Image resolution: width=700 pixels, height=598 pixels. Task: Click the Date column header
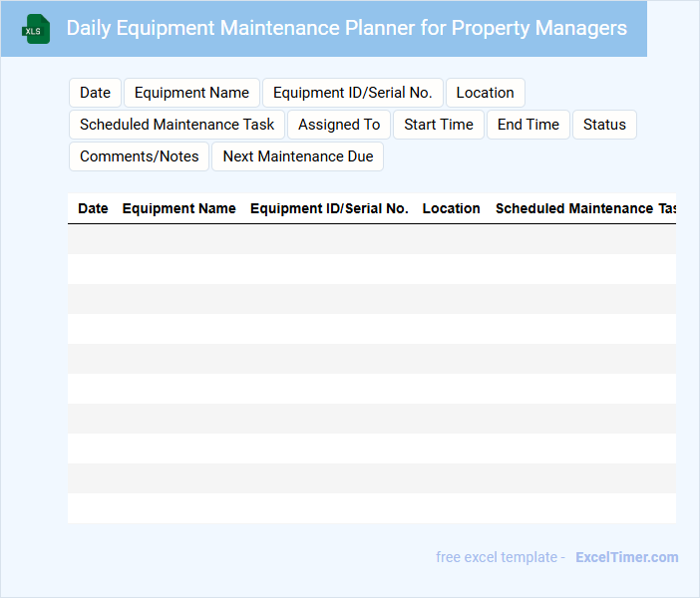pyautogui.click(x=93, y=208)
